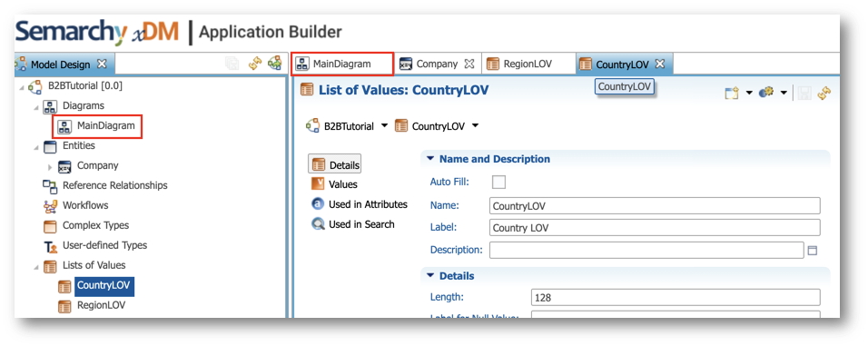Click the Length input field
Screen dimensions: 868x346
[x=676, y=297]
